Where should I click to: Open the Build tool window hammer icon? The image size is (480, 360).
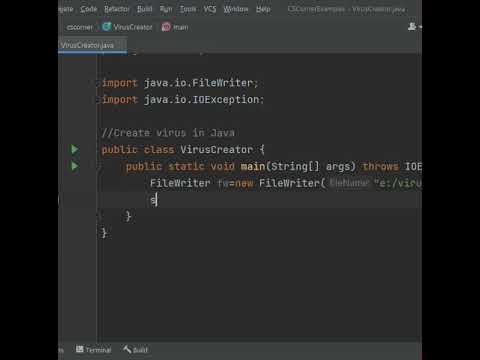pos(127,349)
